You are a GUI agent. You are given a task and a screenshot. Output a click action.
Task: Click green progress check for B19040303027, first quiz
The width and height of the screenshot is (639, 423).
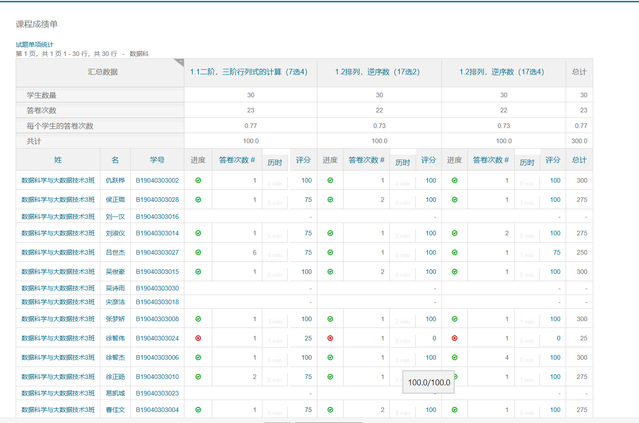coord(198,252)
